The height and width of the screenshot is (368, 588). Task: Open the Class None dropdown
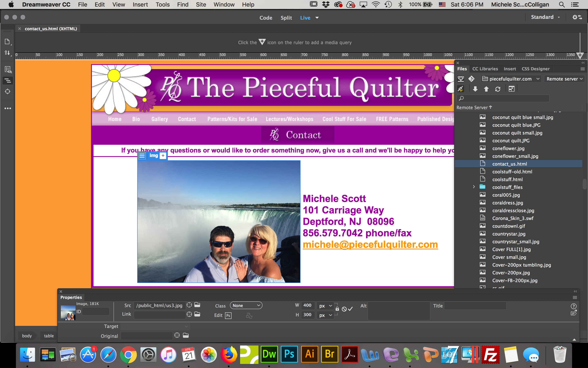point(246,305)
